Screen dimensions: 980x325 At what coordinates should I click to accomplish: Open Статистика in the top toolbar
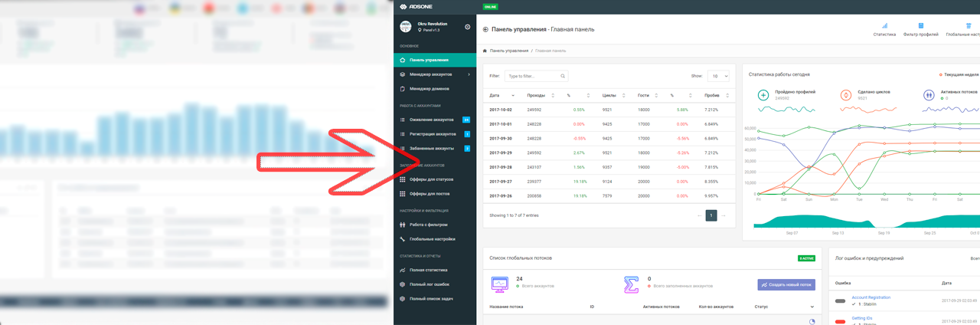pos(884,30)
